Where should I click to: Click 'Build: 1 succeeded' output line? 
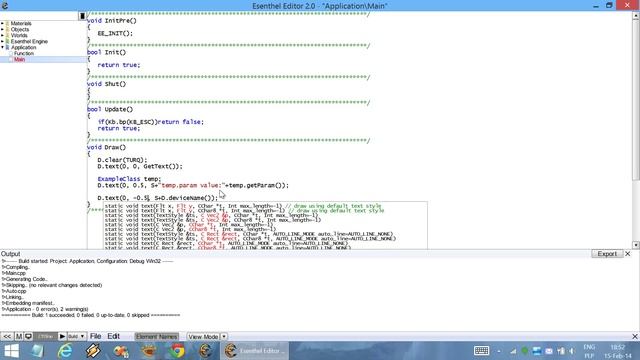91,315
